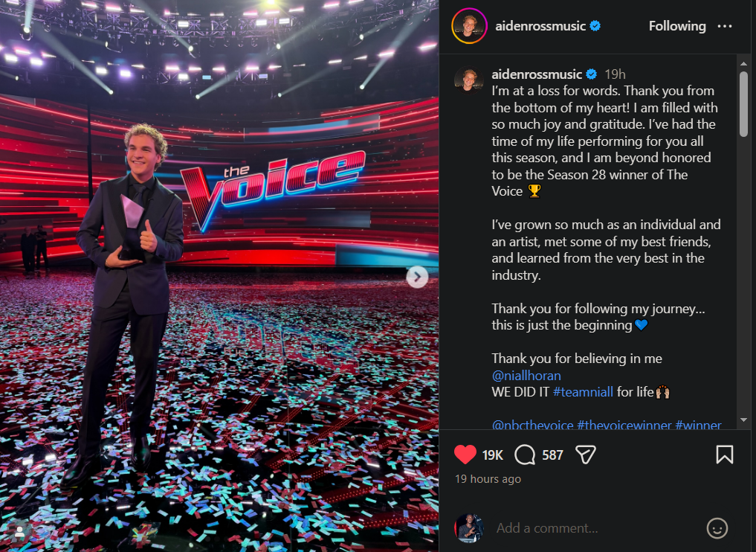Like the post with the heart icon
This screenshot has width=756, height=552.
pos(465,455)
